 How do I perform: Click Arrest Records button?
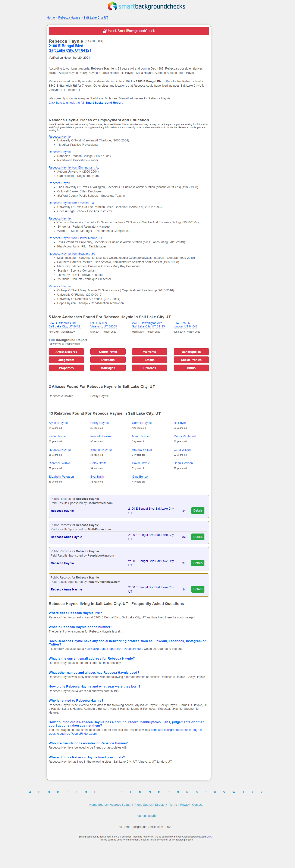pyautogui.click(x=66, y=352)
